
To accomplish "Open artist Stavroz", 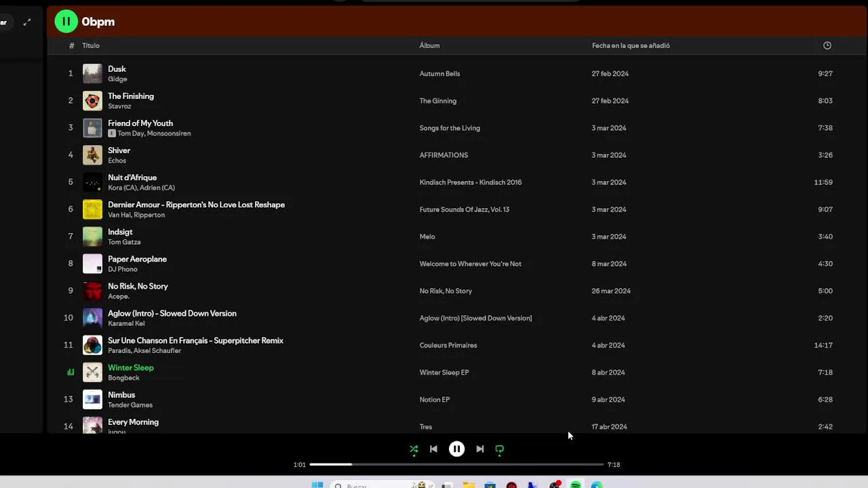I will [x=119, y=106].
